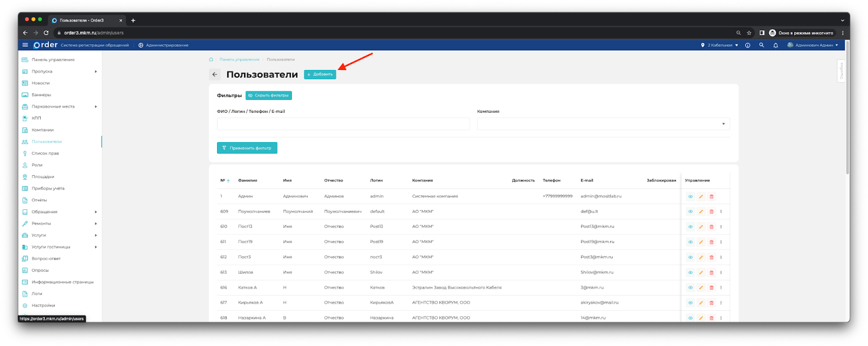Click the info circle icon in header
The image size is (868, 346).
748,45
